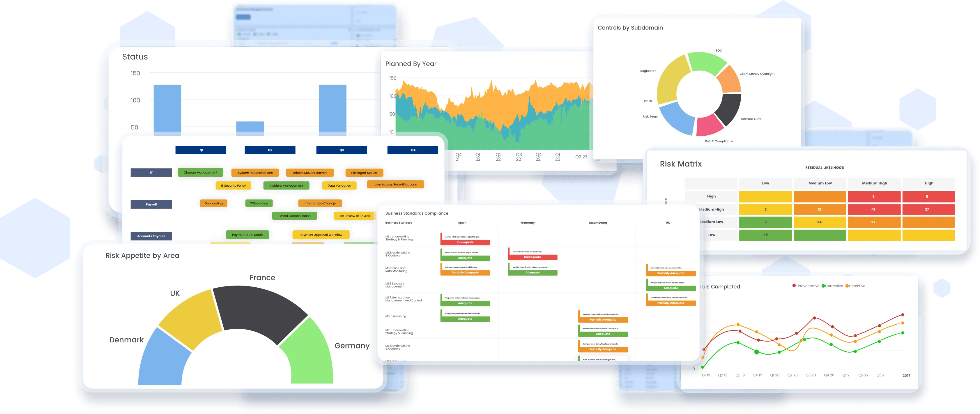
Task: Click the Luxembourg column header in compliance table
Action: point(597,223)
